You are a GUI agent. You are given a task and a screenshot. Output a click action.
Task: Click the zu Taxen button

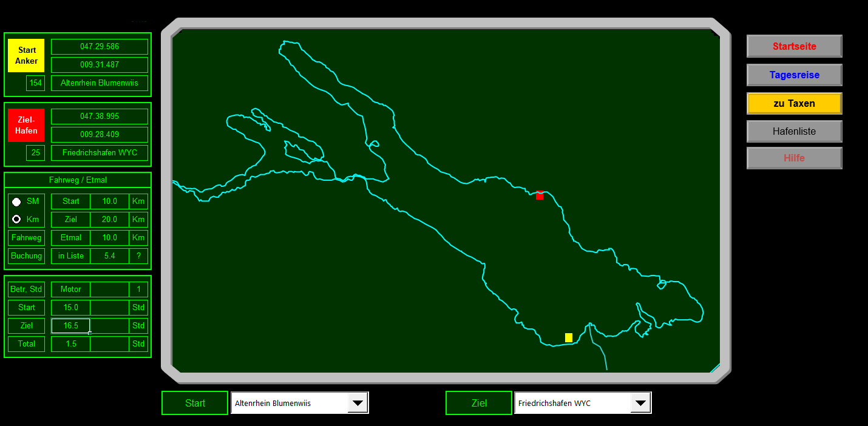coord(794,103)
